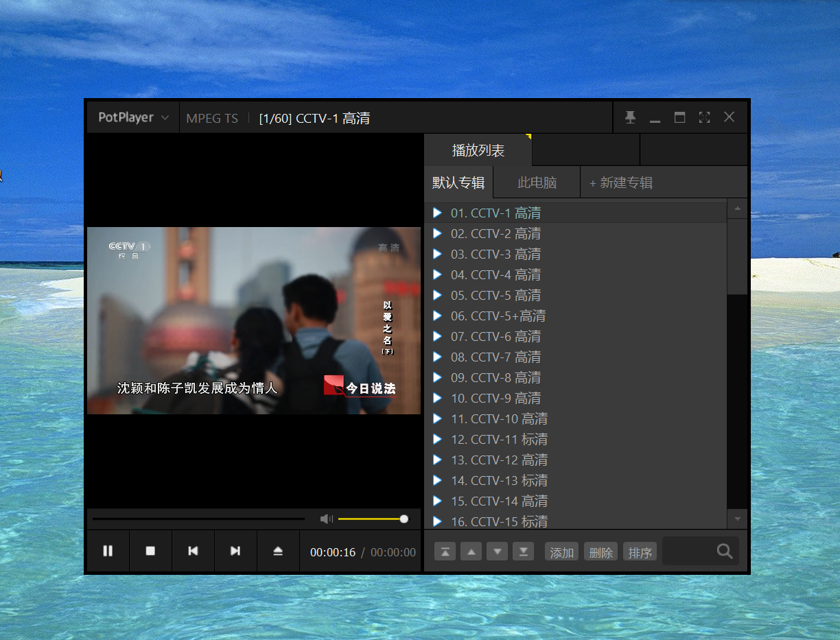Skip to previous channel
This screenshot has height=640, width=840.
(x=193, y=551)
